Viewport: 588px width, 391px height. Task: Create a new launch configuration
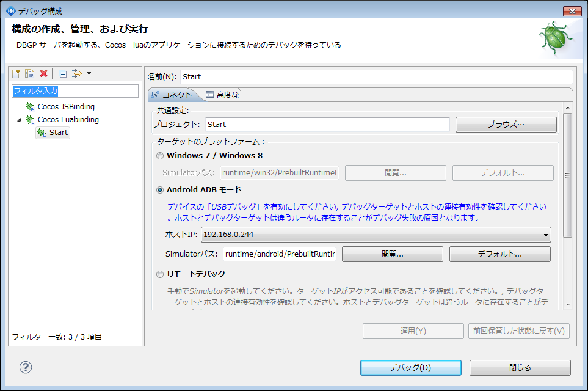15,73
